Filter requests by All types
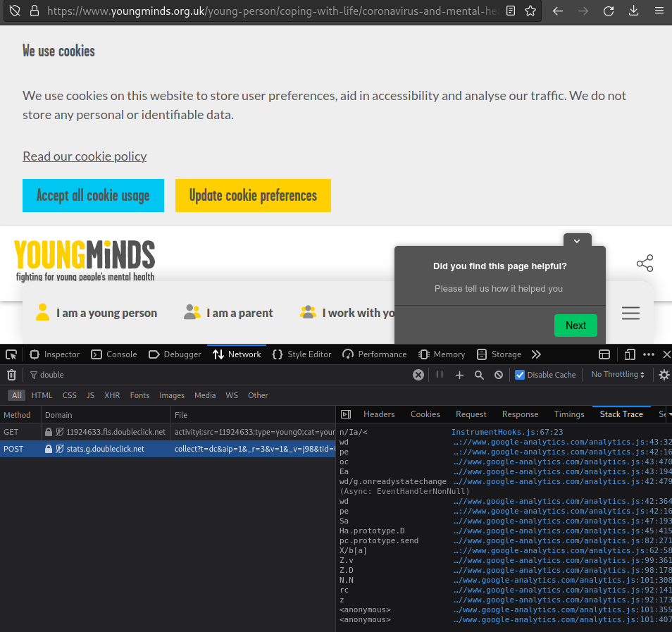672x632 pixels. click(x=17, y=395)
